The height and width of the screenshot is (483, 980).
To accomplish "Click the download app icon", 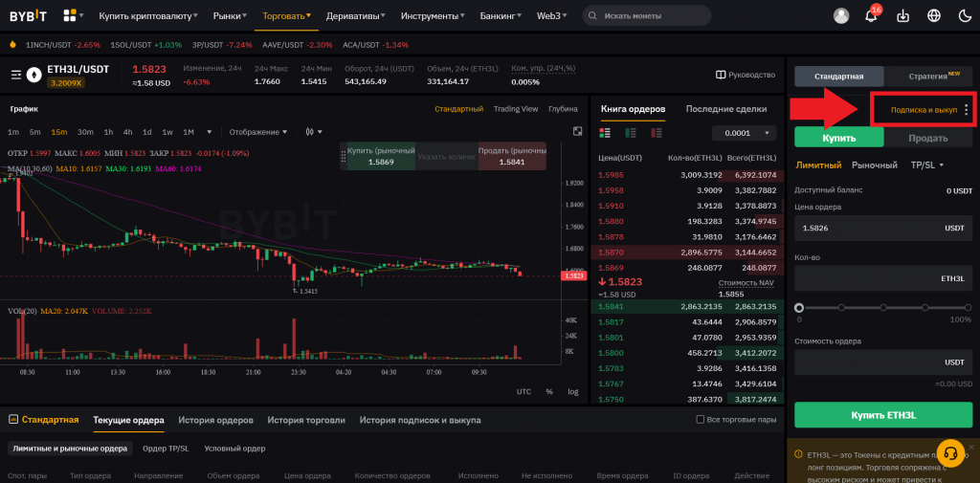I will 902,15.
